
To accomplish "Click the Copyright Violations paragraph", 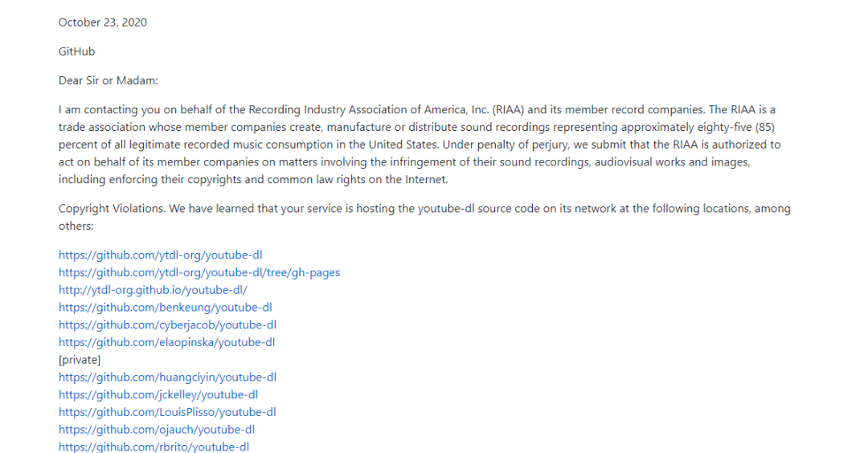I will (424, 218).
